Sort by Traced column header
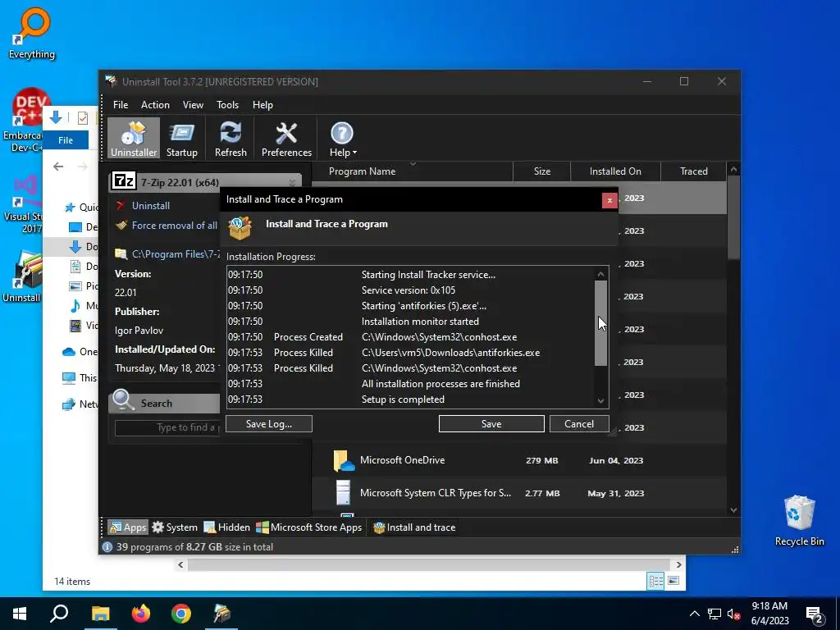Viewport: 840px width, 630px height. pos(694,171)
